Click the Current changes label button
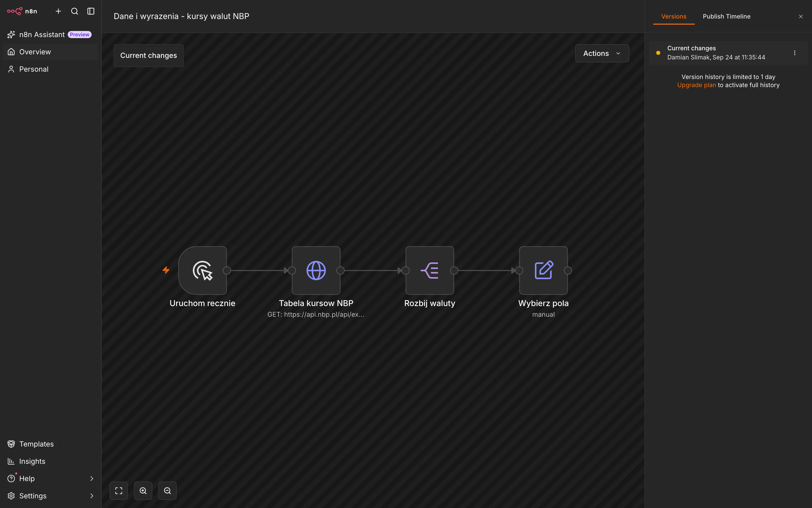812x508 pixels. (148, 55)
